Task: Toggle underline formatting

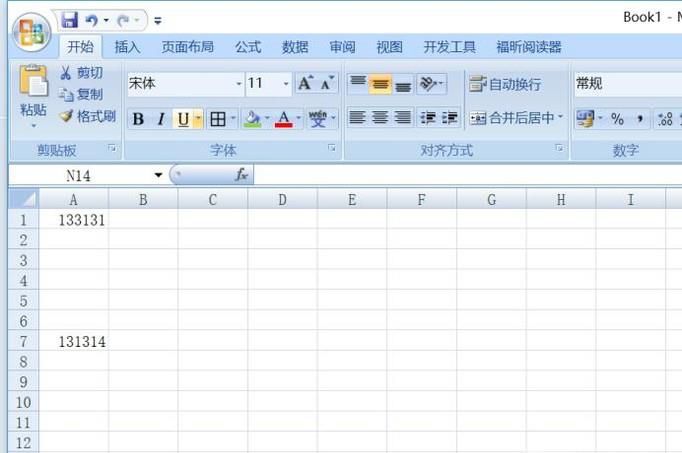Action: 183,119
